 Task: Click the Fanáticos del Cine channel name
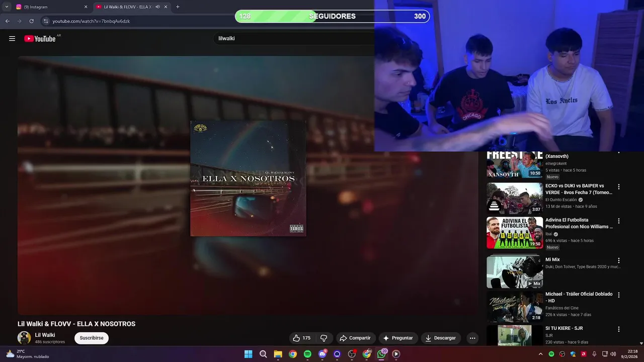[562, 308]
